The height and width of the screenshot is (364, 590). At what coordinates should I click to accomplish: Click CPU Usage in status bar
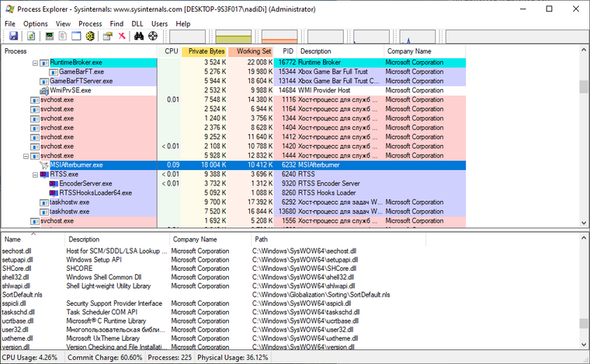pyautogui.click(x=30, y=358)
